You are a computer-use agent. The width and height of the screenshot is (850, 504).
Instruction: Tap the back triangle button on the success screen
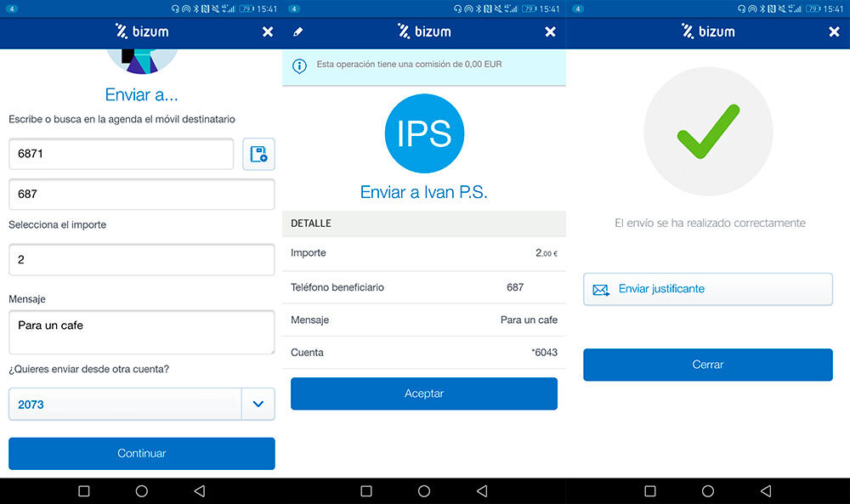click(766, 491)
